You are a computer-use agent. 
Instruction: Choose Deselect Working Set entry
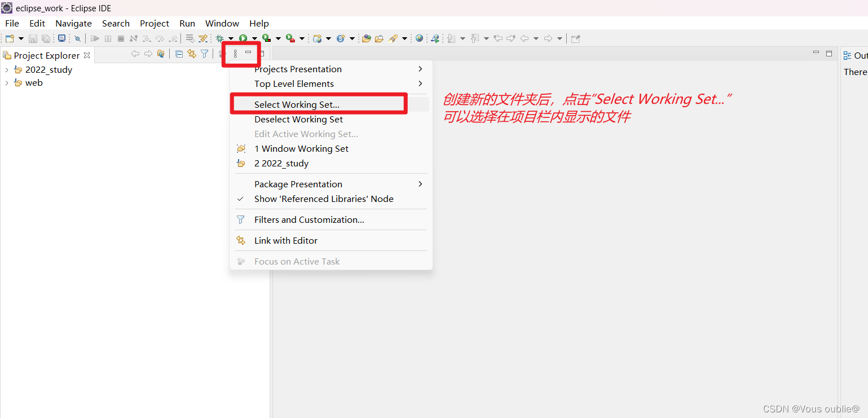point(331,119)
